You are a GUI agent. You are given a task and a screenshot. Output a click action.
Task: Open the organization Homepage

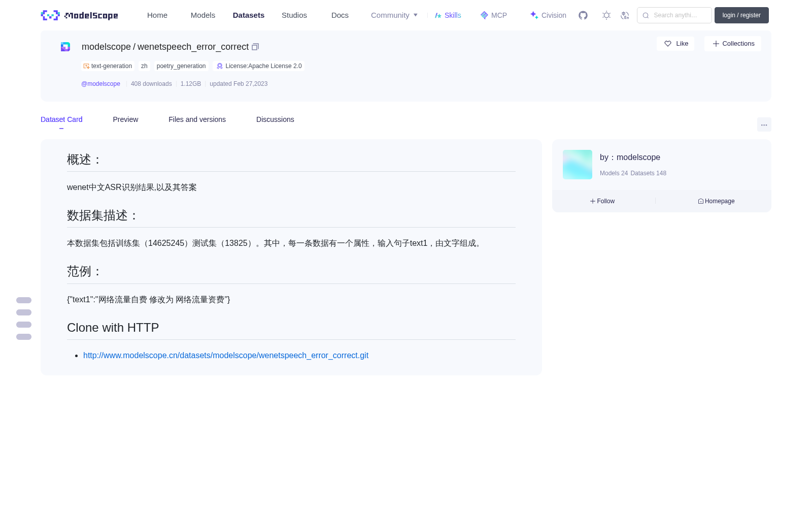(716, 201)
